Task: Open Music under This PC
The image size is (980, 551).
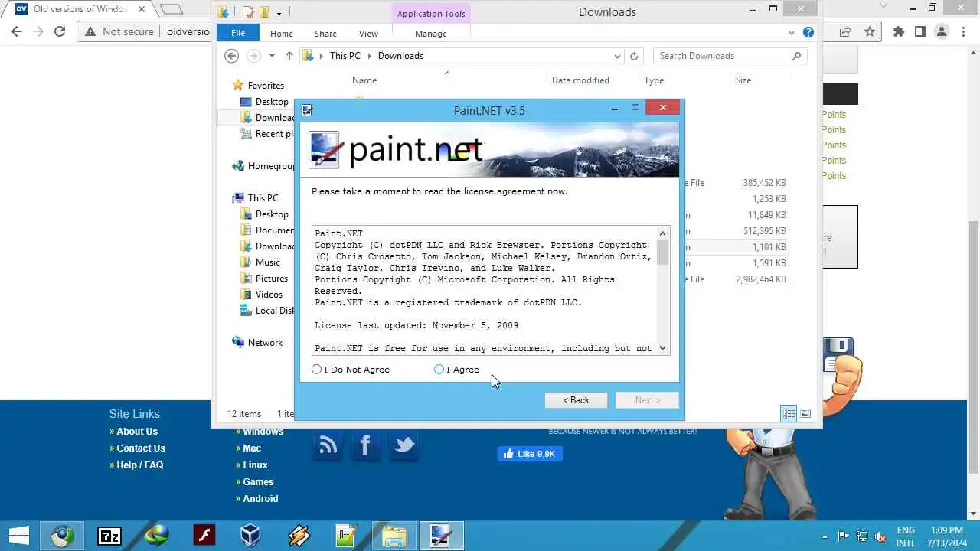Action: point(267,262)
